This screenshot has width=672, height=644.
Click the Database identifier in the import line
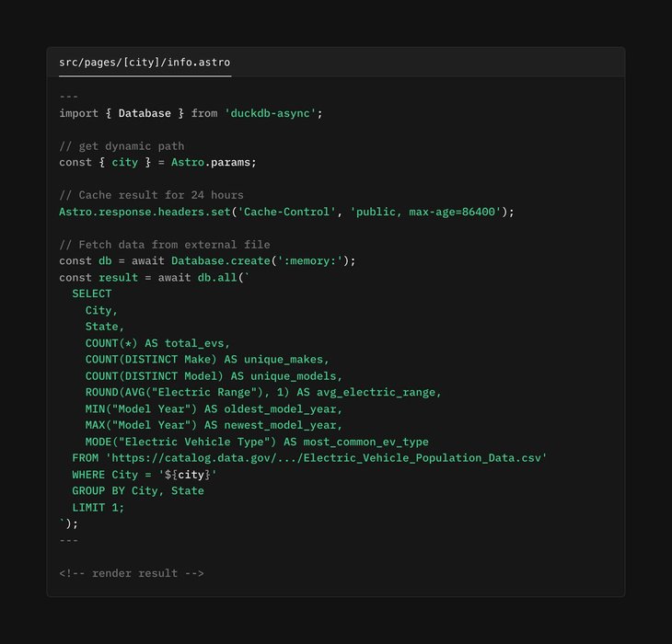(145, 113)
